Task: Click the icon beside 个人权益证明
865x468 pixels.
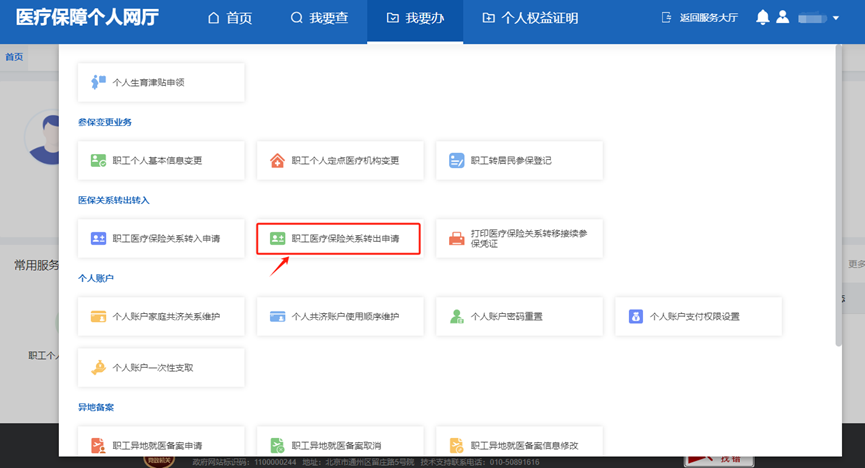Action: [x=488, y=18]
